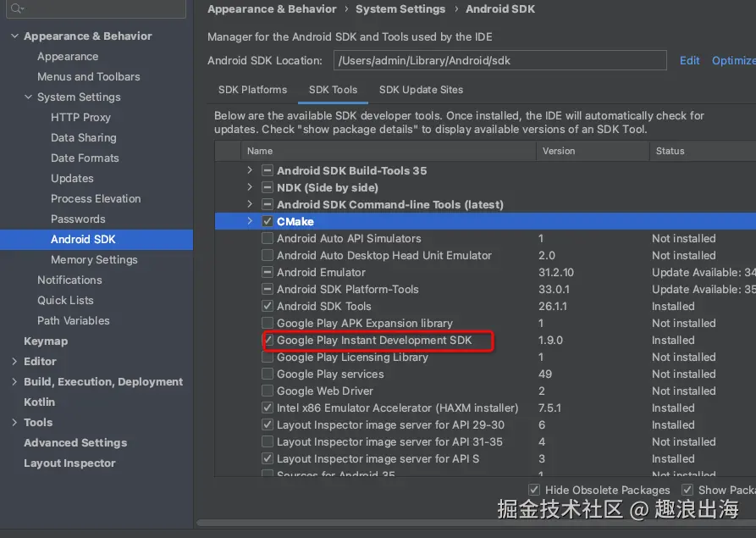Screen dimensions: 756x538
Task: Select Process Elevation settings
Action: (x=96, y=198)
